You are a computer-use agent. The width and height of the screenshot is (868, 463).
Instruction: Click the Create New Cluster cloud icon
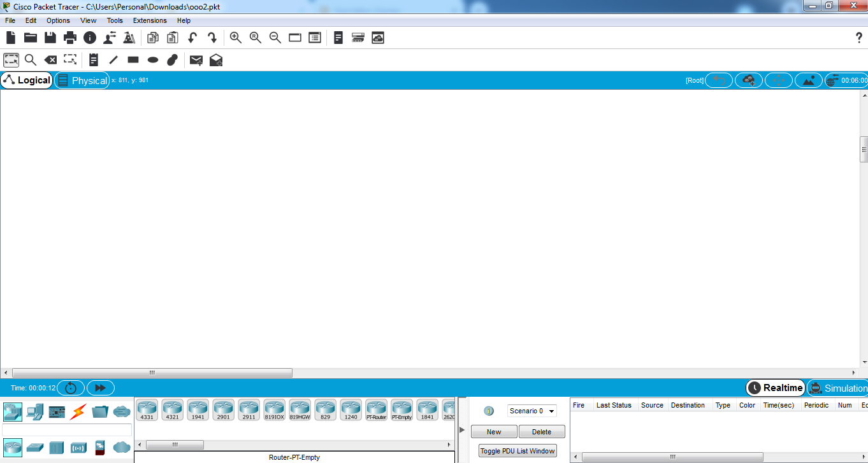[x=749, y=80]
